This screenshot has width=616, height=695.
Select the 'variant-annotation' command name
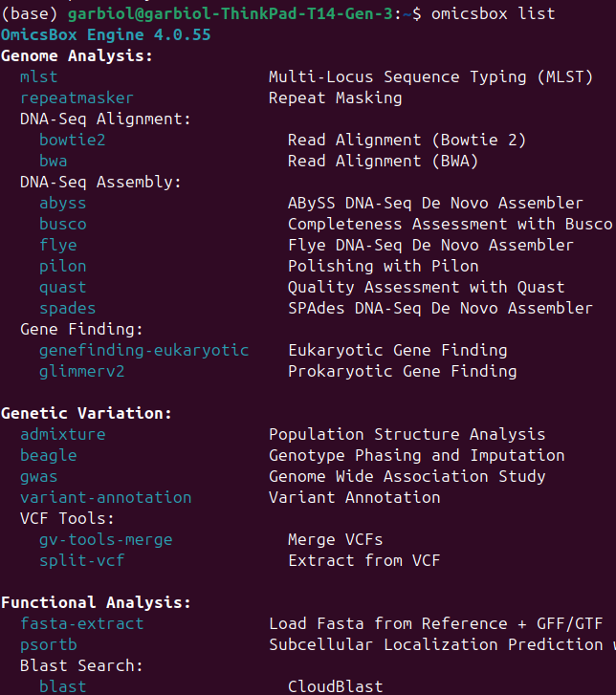[105, 498]
